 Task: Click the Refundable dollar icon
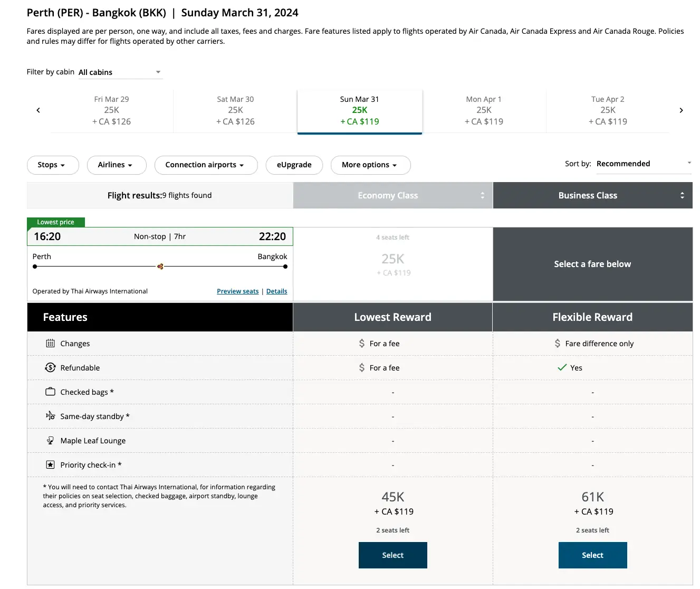pos(50,368)
